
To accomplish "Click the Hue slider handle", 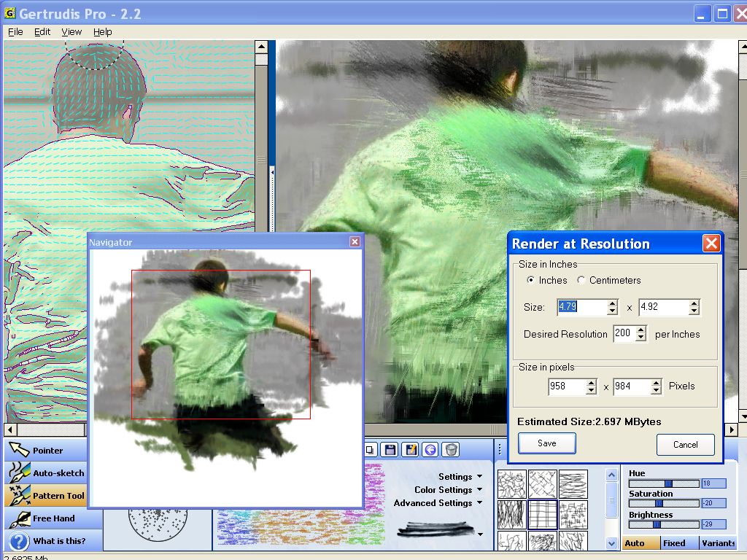I will (668, 483).
